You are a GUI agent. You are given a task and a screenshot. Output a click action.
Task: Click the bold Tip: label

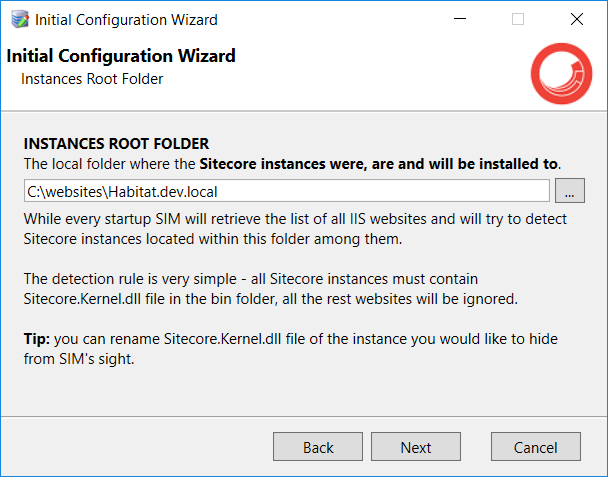click(x=37, y=339)
